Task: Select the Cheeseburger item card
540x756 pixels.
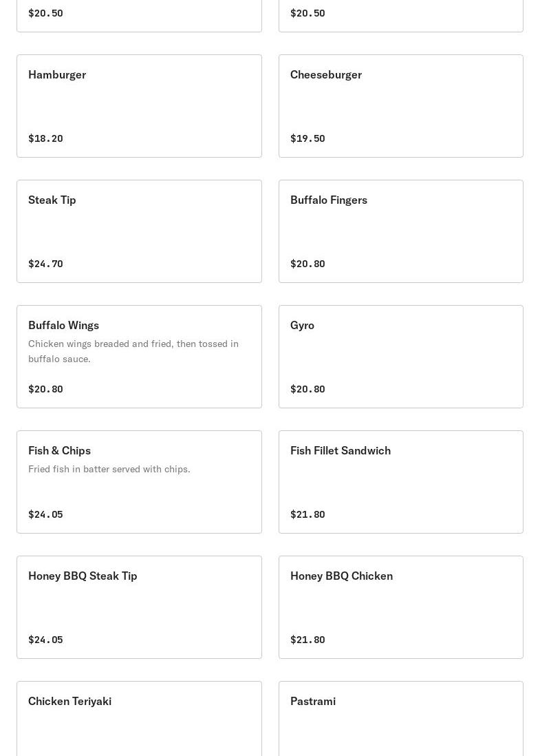Action: click(x=401, y=106)
